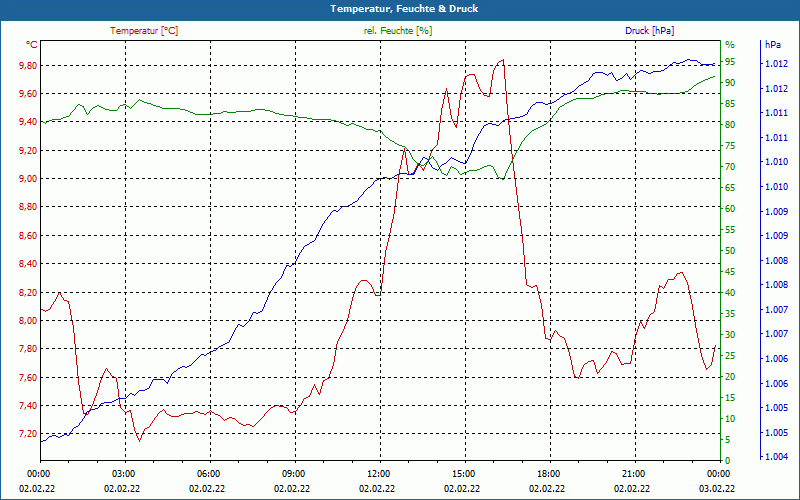Click the '45' humidity axis value

coord(730,271)
